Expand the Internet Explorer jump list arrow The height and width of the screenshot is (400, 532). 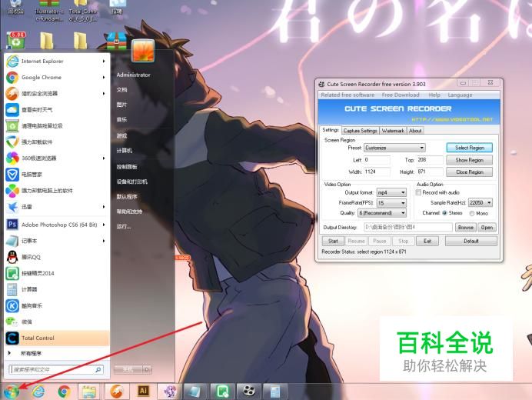[x=104, y=61]
